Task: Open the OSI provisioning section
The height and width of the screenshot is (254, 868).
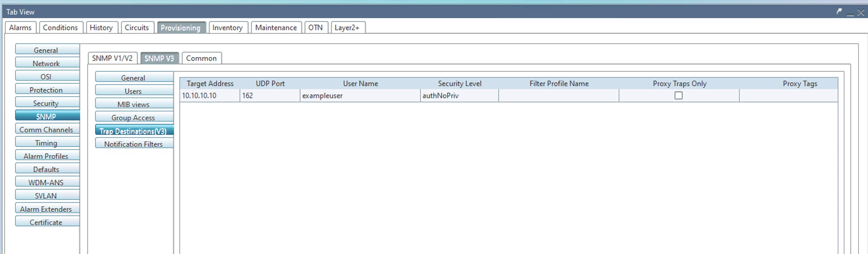Action: [x=48, y=76]
